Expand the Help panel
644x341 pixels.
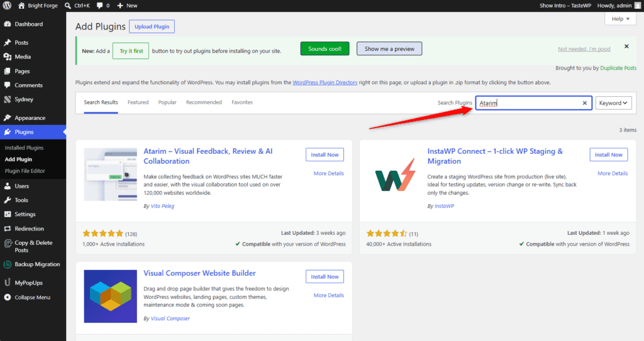click(x=620, y=19)
